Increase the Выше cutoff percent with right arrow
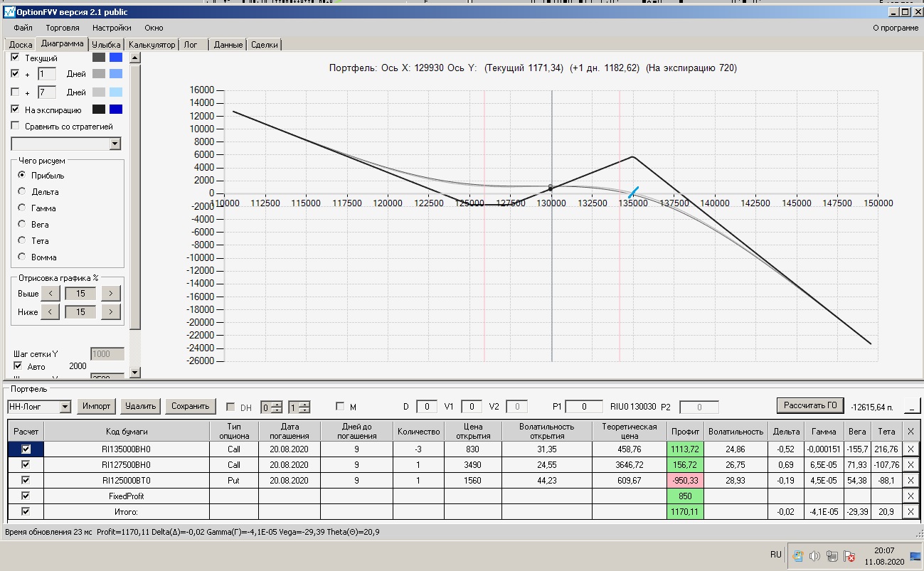 coord(111,294)
